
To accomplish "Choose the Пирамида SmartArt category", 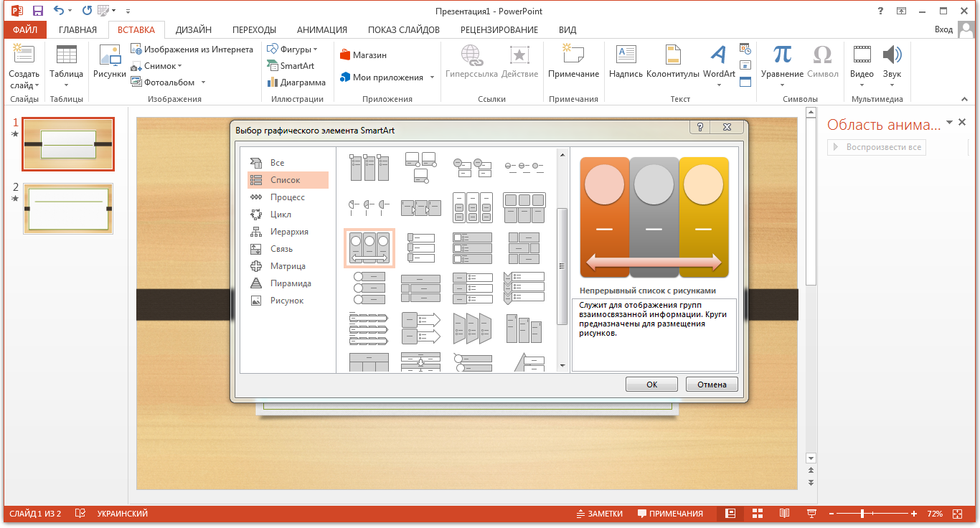I will tap(290, 283).
